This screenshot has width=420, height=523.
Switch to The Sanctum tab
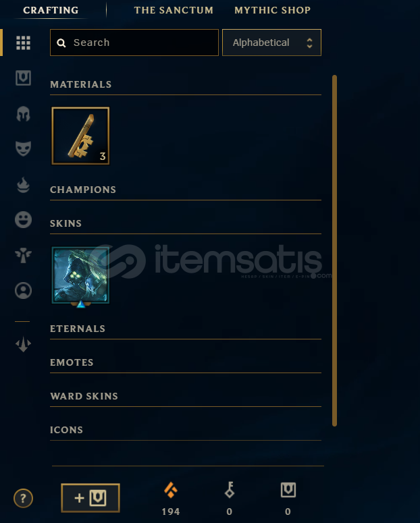pyautogui.click(x=174, y=10)
